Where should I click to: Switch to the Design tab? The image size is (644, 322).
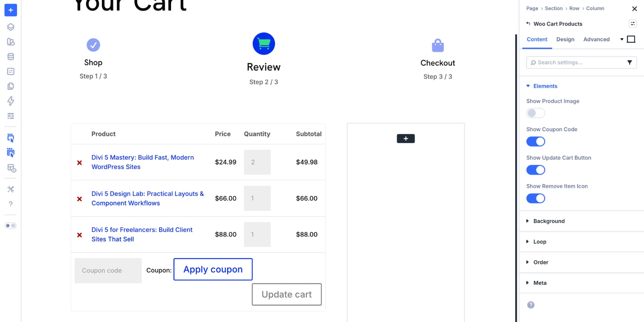[x=565, y=39]
